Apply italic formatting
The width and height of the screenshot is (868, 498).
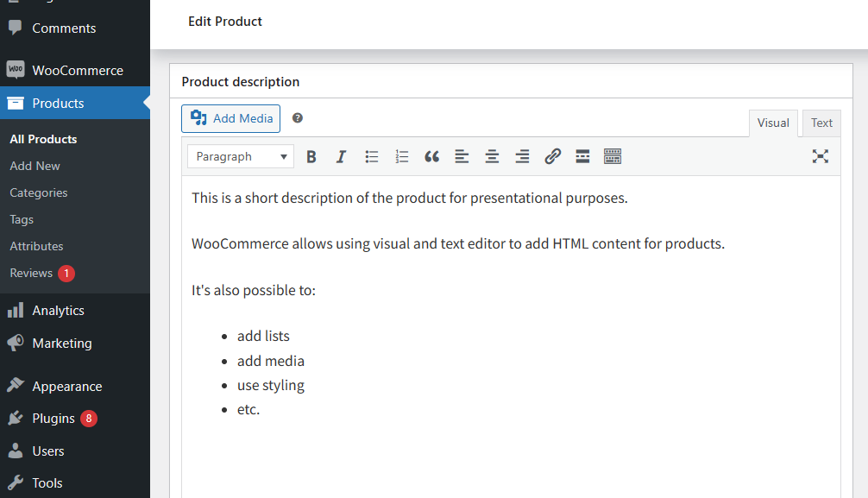tap(341, 157)
